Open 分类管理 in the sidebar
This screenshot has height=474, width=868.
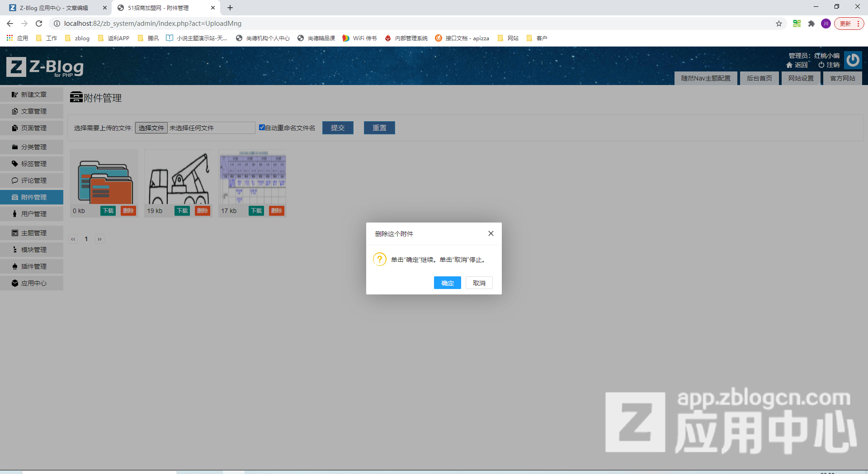[x=32, y=147]
